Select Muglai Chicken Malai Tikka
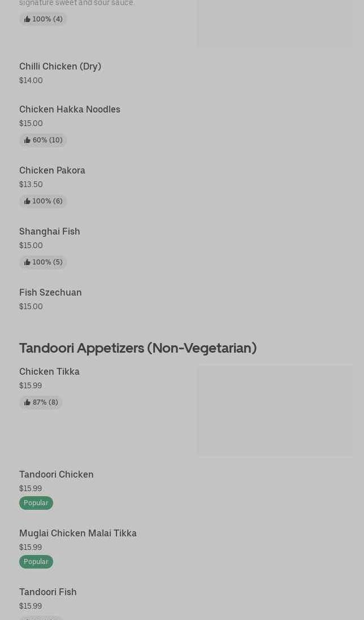 point(78,533)
